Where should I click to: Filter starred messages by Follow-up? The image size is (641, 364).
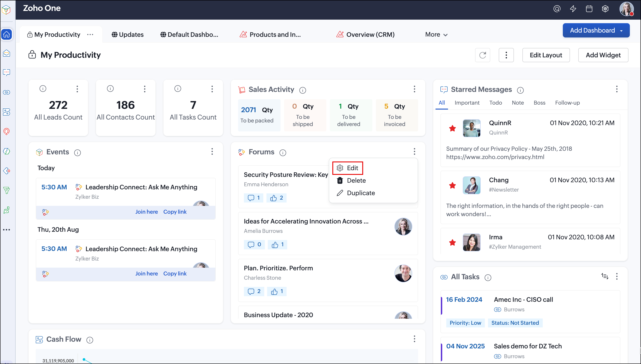click(x=567, y=103)
